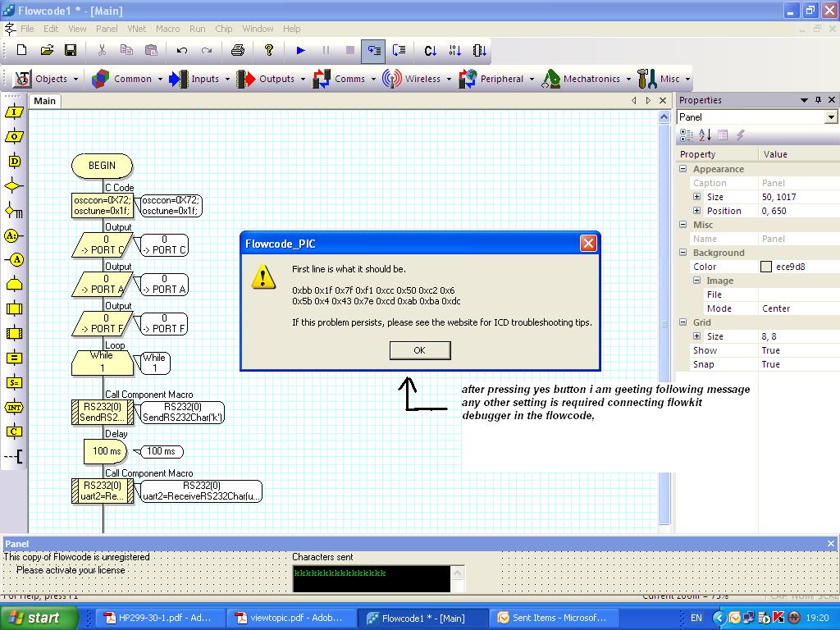Save the flowchart with the floppy disk icon
This screenshot has height=630, width=840.
[71, 50]
